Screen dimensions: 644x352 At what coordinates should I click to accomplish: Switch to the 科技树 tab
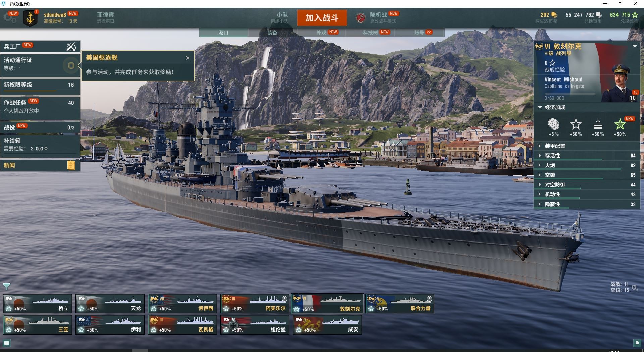[370, 33]
